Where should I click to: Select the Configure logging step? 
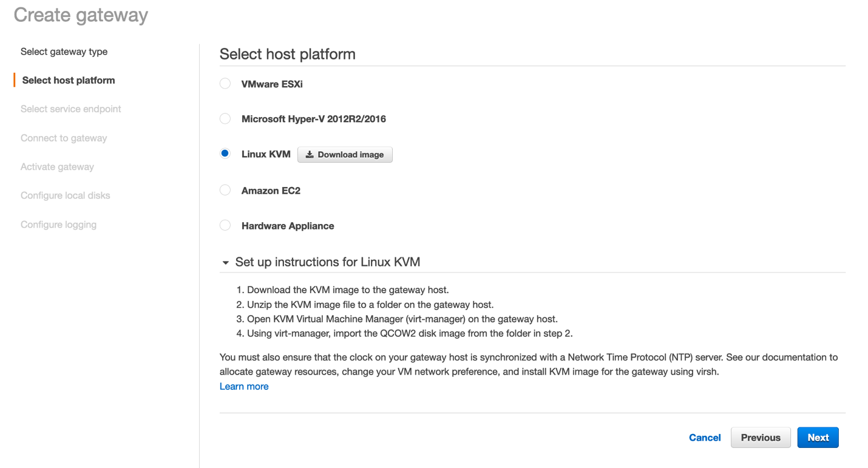(58, 224)
